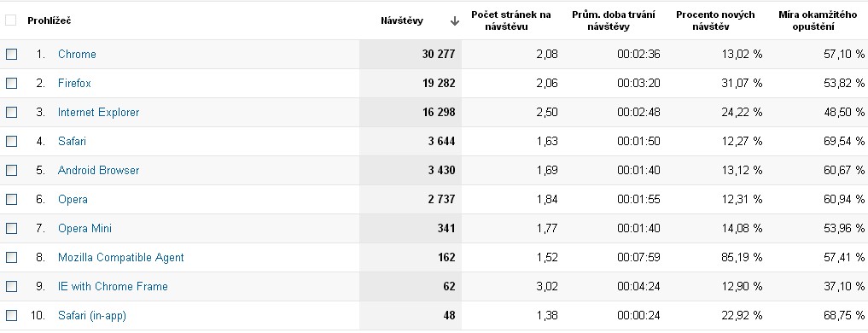The image size is (868, 333).
Task: Sort by Procento nových návštěv column
Action: [715, 20]
